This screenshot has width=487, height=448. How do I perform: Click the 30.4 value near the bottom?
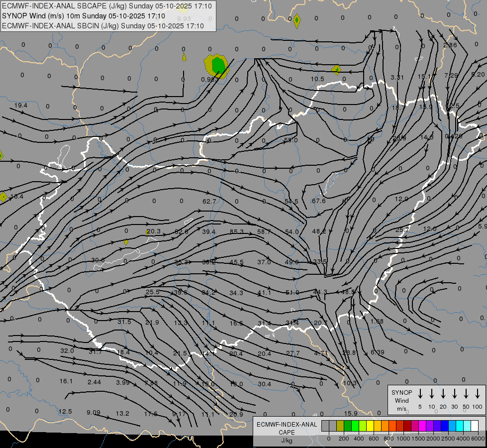click(264, 384)
